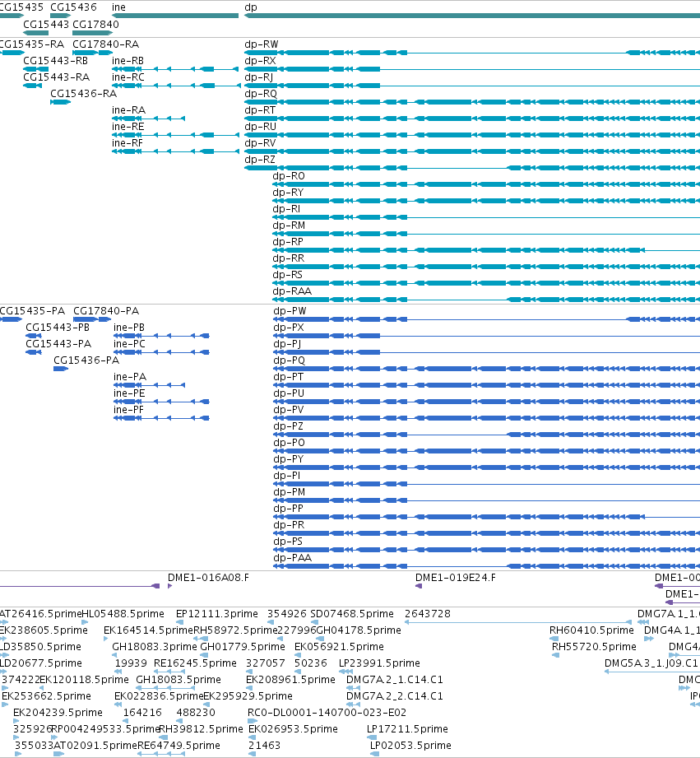Click the CG15443 gene label
The height and width of the screenshot is (758, 700).
[x=46, y=24]
